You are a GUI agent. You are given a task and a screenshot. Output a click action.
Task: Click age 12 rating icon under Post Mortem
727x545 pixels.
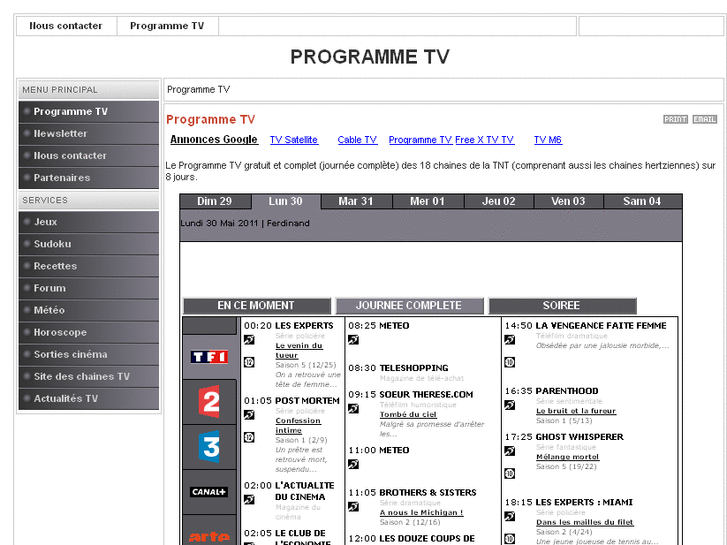click(249, 437)
